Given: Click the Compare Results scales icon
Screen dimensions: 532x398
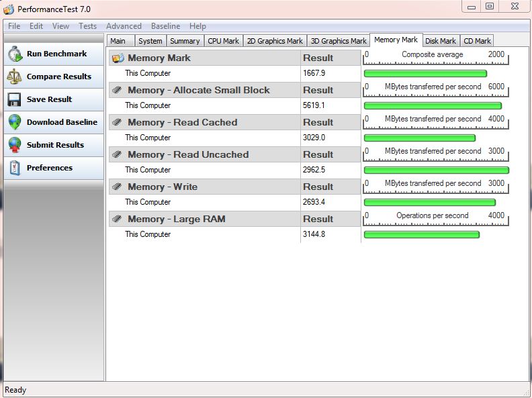Looking at the screenshot, I should [x=14, y=77].
